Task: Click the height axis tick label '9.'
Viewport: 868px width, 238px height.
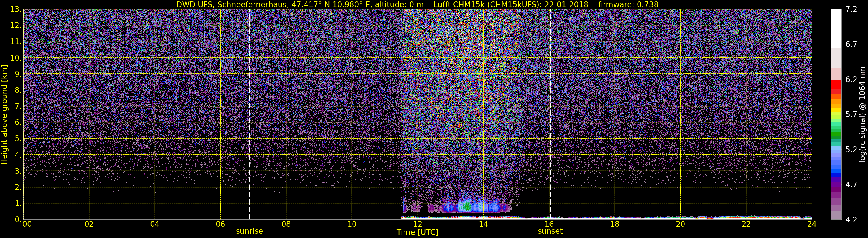Action: [18, 74]
